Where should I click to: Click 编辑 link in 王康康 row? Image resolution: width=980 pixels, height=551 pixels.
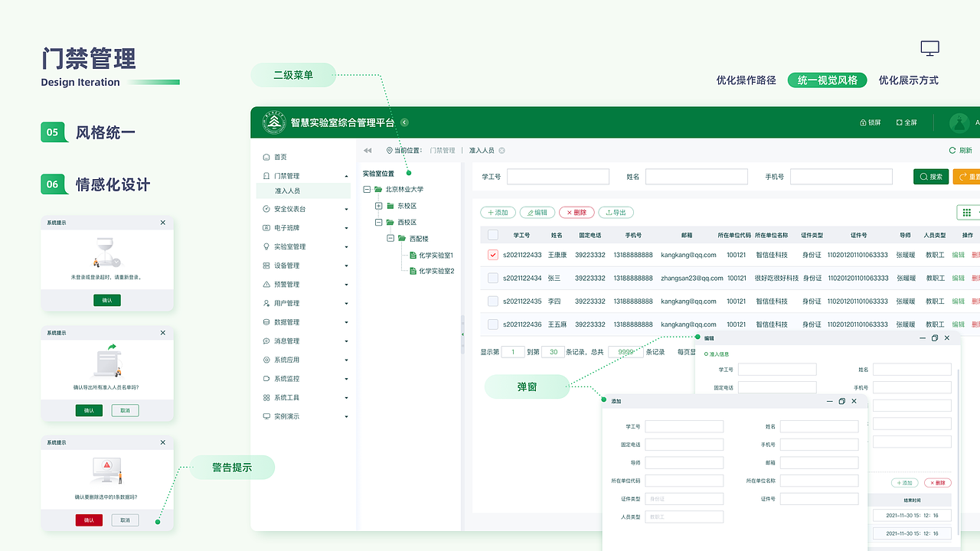tap(959, 255)
